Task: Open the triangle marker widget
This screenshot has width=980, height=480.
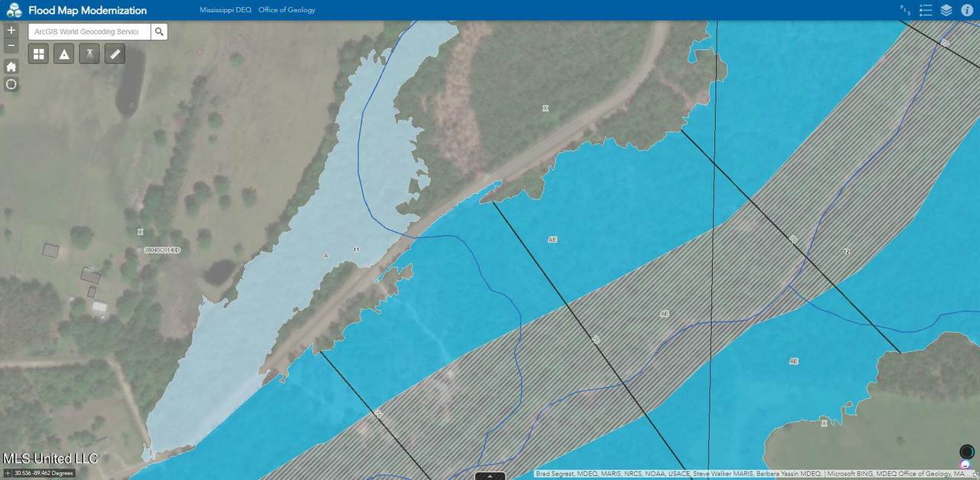Action: [x=64, y=54]
